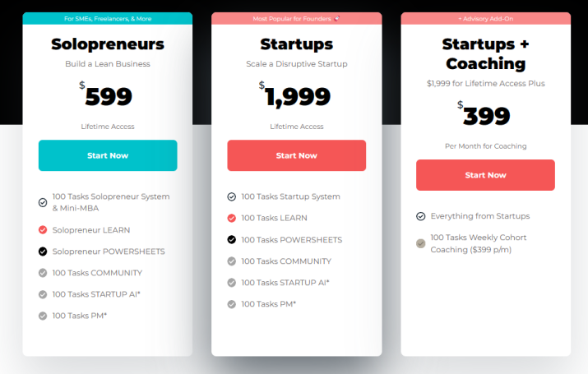Click the Solopreneurs plan heading
588x374 pixels.
click(108, 44)
